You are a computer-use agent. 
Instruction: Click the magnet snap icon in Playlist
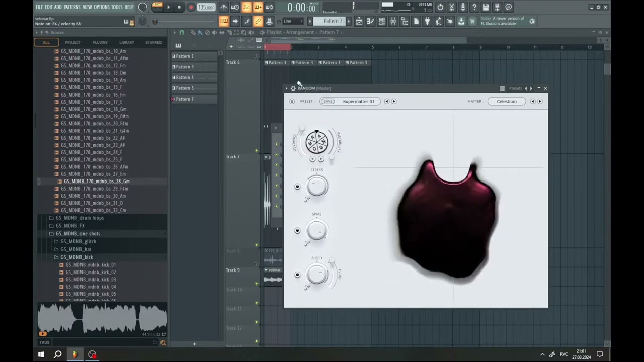(182, 32)
